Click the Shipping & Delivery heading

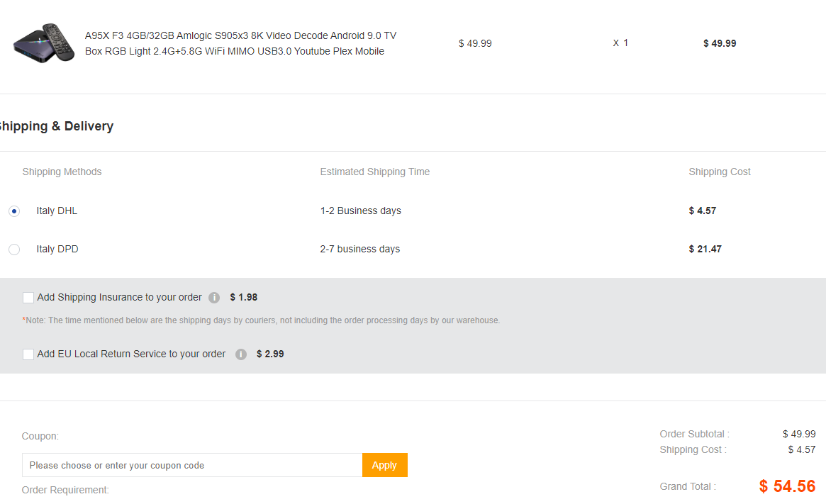pyautogui.click(x=56, y=126)
